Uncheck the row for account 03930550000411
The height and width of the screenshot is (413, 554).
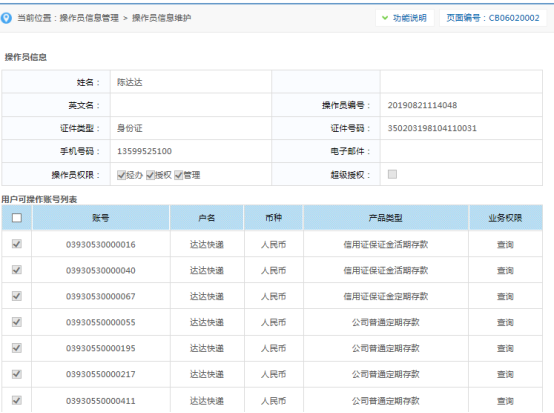pyautogui.click(x=17, y=400)
